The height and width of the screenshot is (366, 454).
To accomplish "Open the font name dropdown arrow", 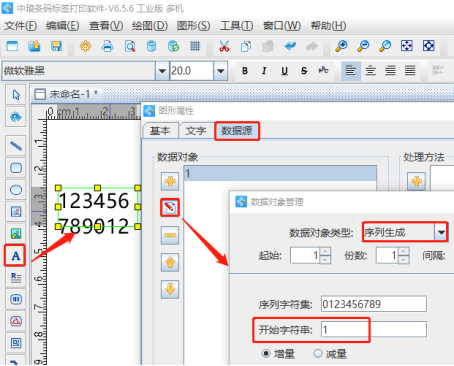I will tap(162, 71).
